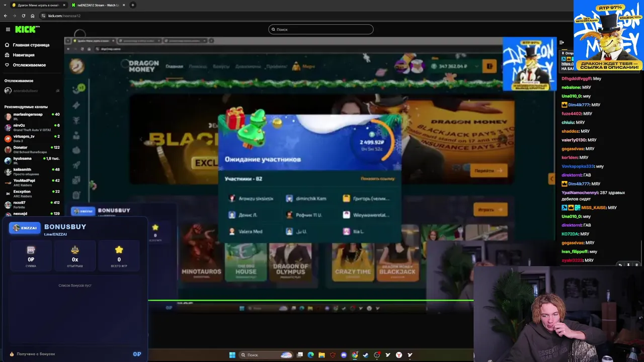Click chat username valer1y0130

coord(574,140)
